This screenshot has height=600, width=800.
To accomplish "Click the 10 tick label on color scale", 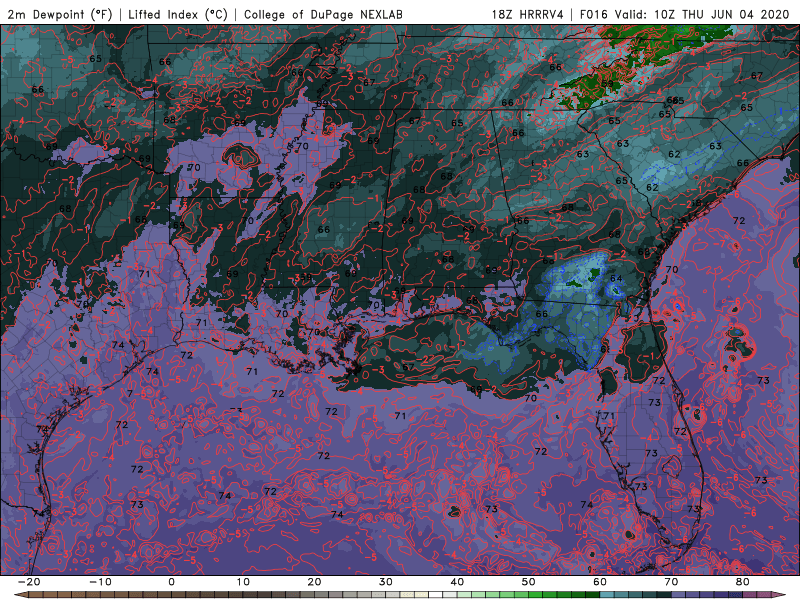I will coord(243,582).
